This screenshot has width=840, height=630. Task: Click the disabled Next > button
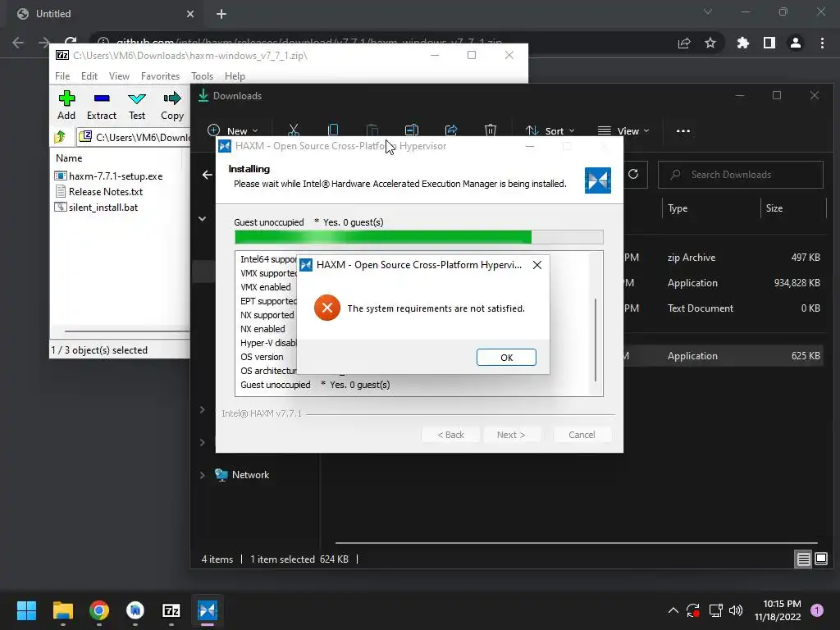(511, 435)
